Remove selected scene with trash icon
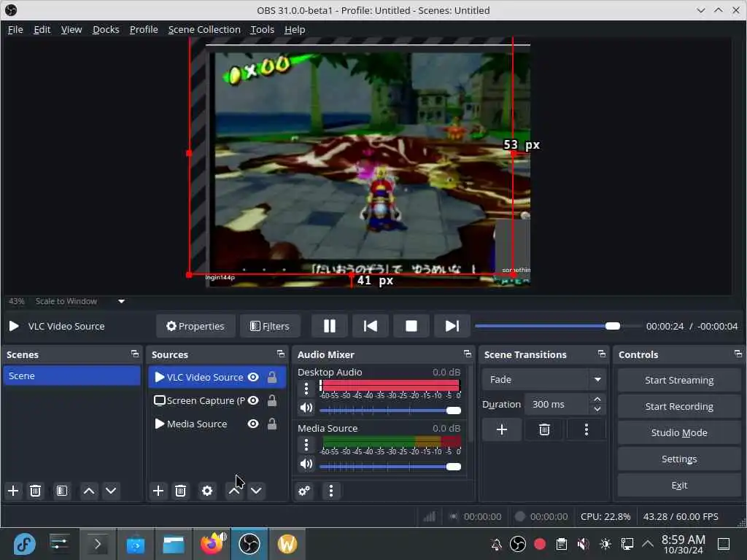Viewport: 747px width, 560px height. point(35,491)
